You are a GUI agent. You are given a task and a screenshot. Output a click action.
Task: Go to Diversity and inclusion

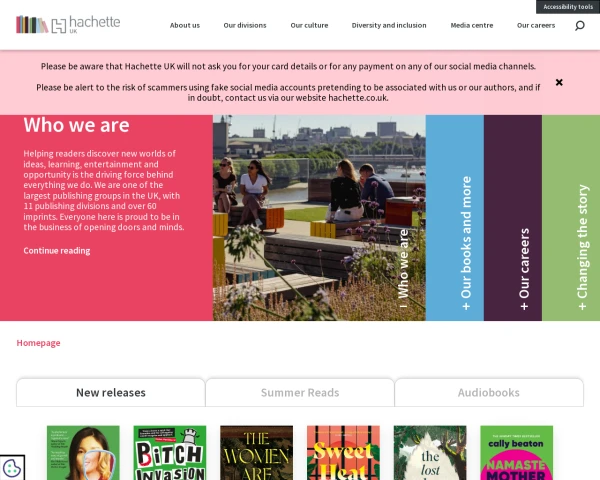click(389, 25)
